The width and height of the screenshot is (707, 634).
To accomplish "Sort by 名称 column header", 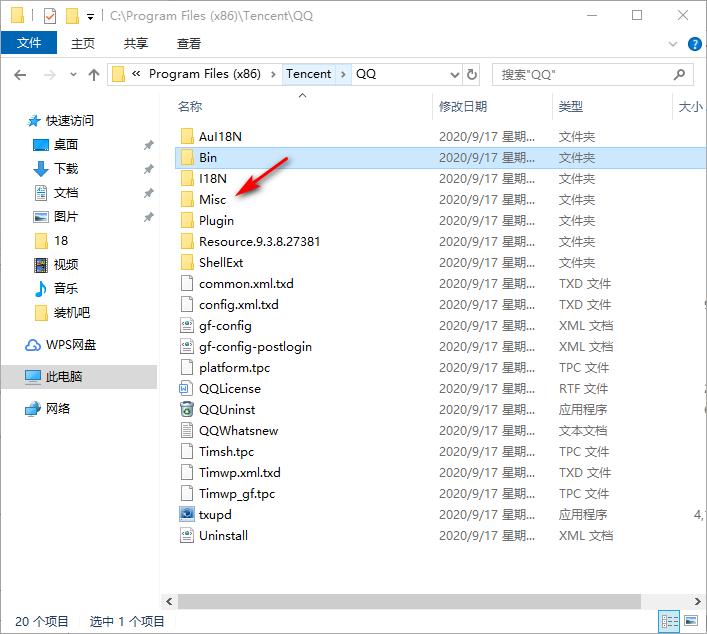I will [x=190, y=106].
